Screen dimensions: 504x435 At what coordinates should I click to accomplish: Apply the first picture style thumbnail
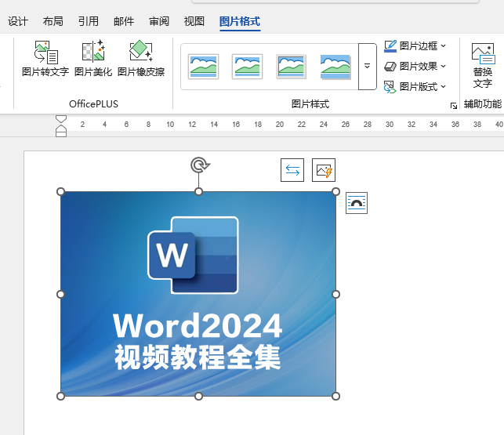coord(203,67)
